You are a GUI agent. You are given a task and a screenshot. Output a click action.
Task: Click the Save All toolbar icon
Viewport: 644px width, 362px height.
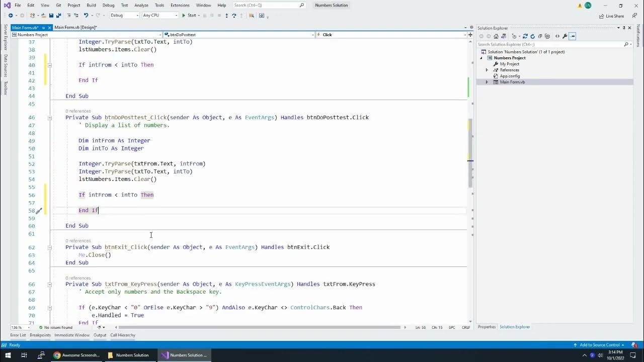(59, 16)
